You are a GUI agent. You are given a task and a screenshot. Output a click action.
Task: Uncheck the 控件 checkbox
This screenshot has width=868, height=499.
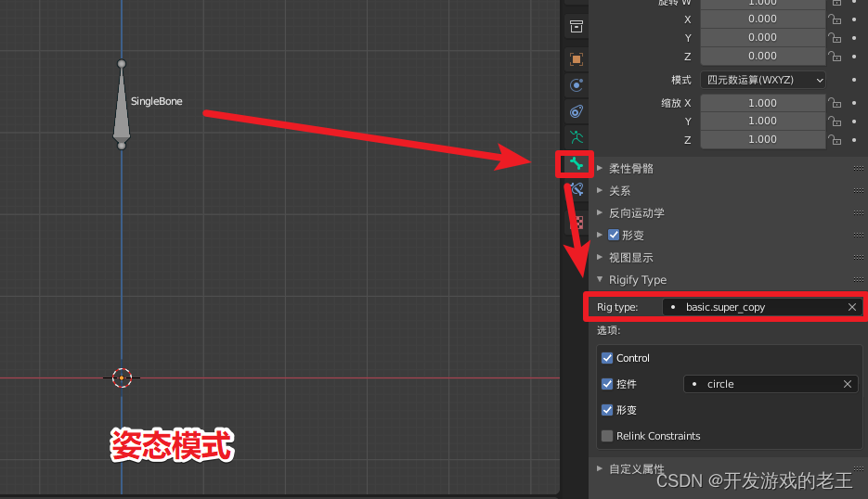click(607, 384)
